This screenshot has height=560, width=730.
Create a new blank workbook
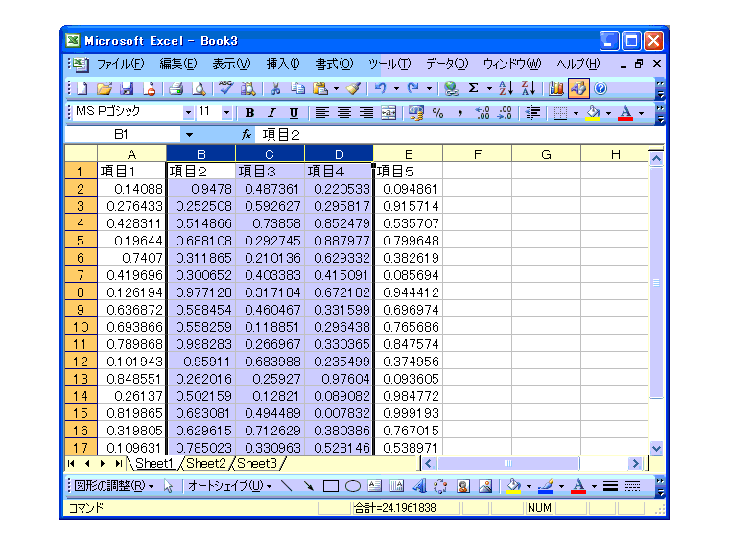click(x=82, y=88)
